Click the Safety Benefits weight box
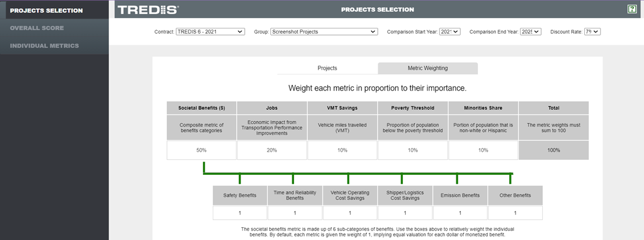This screenshot has width=644, height=240. coord(239,213)
